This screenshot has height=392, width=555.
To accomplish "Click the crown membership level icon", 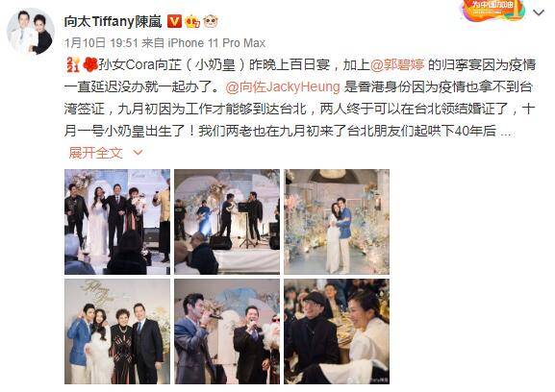I will tap(192, 22).
